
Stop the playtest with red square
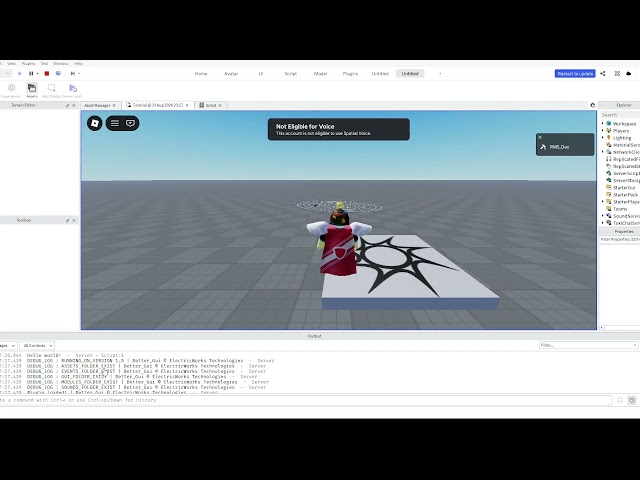(47, 73)
